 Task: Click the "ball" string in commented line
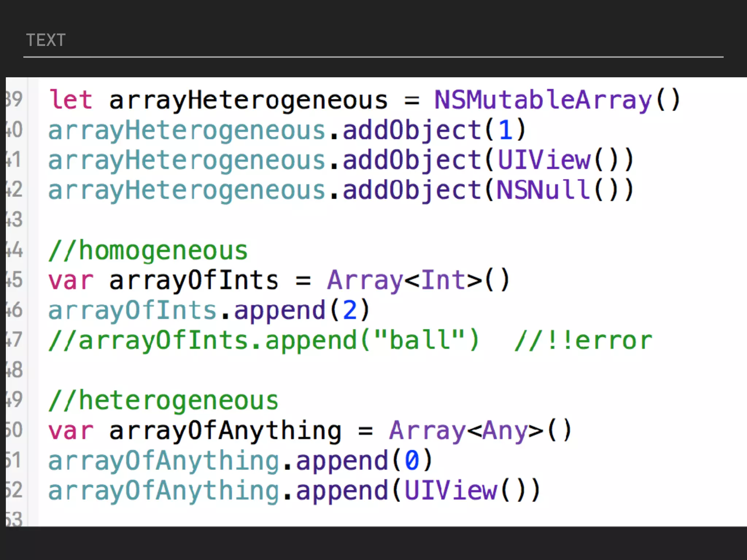point(419,341)
